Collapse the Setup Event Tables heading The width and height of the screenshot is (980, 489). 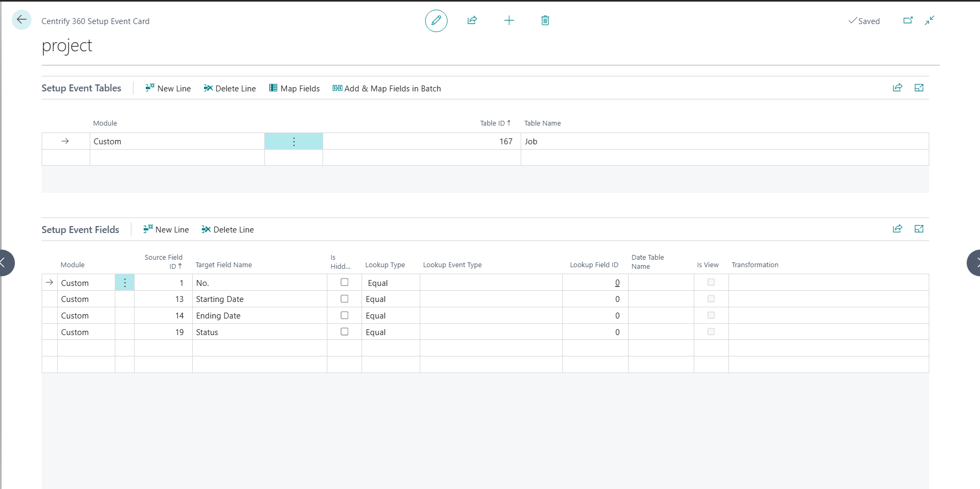coord(81,88)
